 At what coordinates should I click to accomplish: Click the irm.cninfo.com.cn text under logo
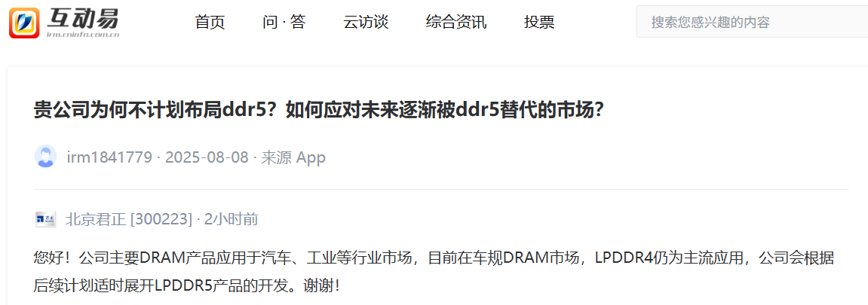[x=83, y=34]
